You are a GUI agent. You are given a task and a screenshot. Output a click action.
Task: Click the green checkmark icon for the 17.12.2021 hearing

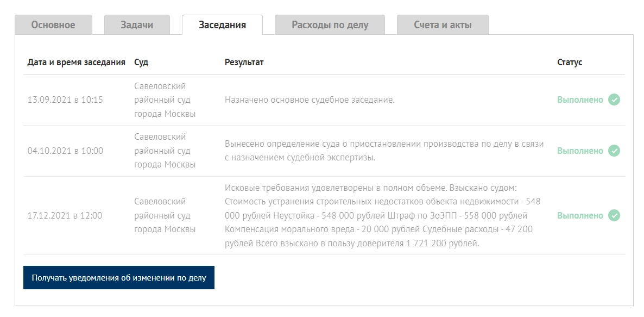(x=614, y=216)
